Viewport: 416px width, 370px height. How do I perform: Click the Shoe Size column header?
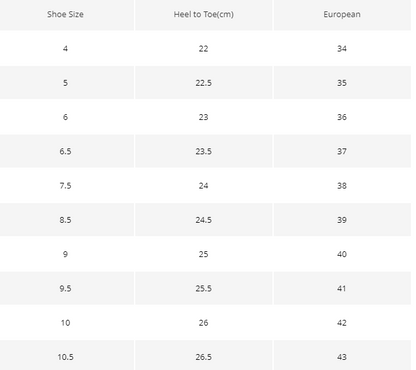coord(65,14)
